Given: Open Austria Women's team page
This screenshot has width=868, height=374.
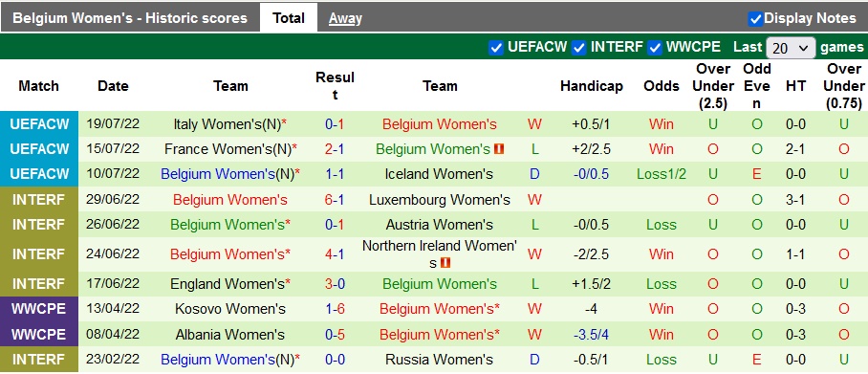Looking at the screenshot, I should [439, 225].
